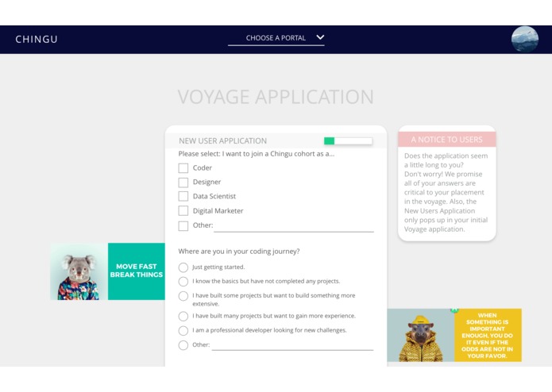Click the yellow 'odds are not in your favor' banner

(488, 335)
